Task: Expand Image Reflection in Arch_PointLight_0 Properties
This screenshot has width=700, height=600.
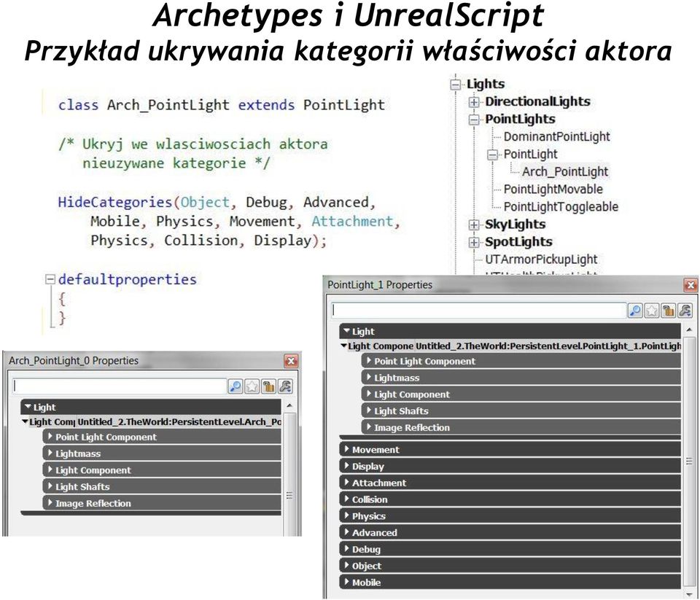Action: point(50,503)
